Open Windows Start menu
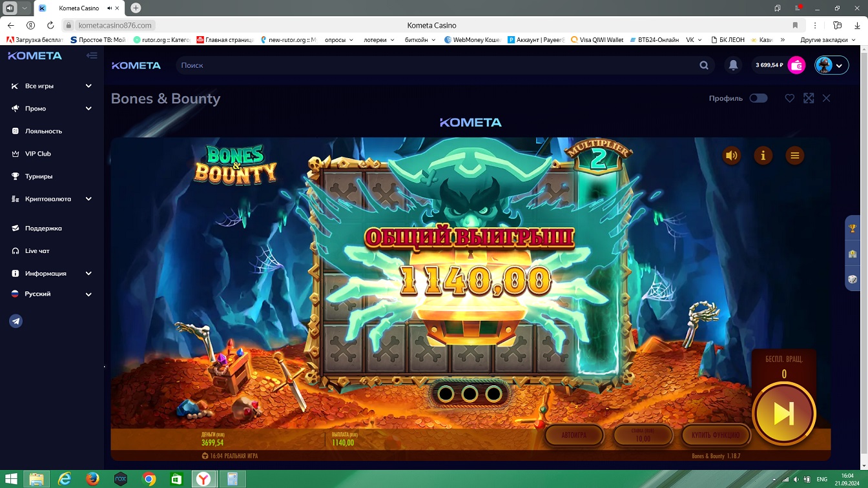This screenshot has height=488, width=868. (10, 479)
